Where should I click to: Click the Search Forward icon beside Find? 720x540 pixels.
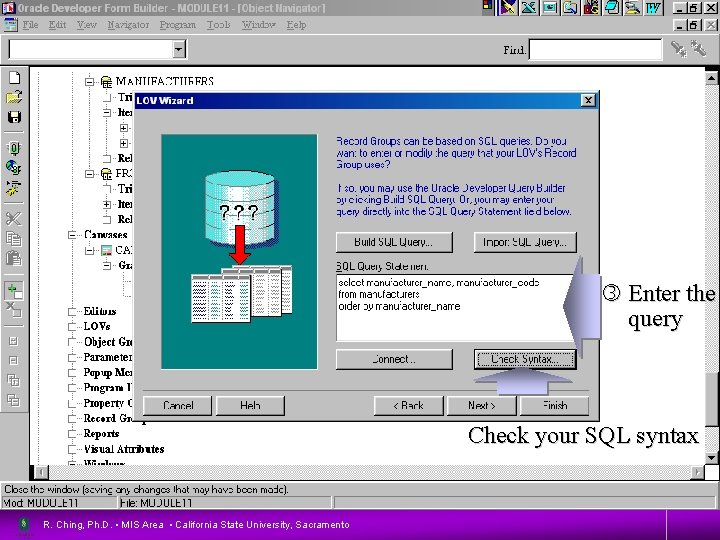(679, 49)
